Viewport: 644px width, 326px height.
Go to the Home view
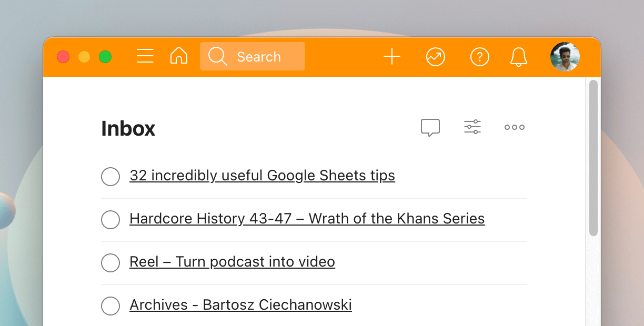tap(179, 56)
